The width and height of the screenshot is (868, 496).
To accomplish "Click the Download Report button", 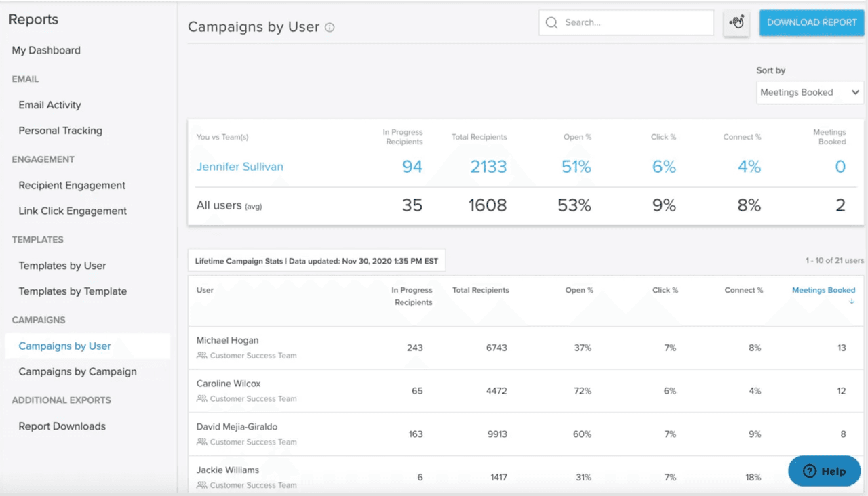I will [x=811, y=22].
